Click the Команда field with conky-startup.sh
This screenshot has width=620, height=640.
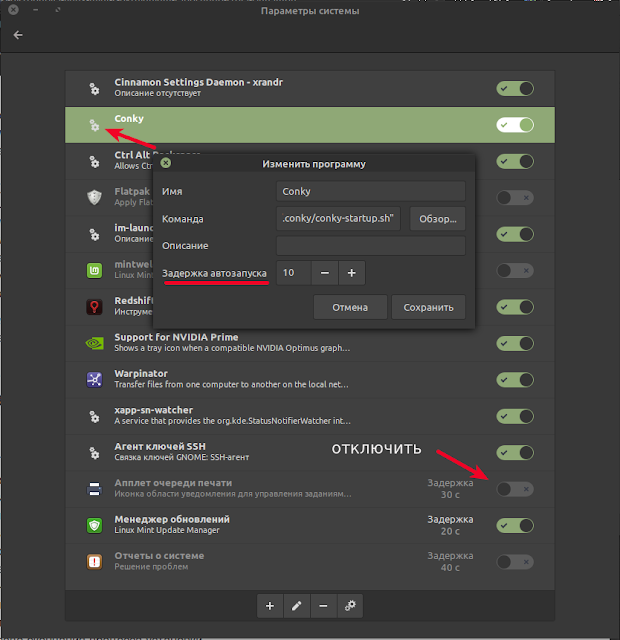tap(338, 219)
